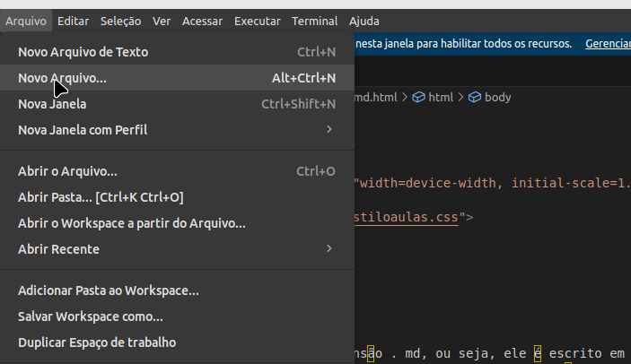Viewport: 631px width, 364px height.
Task: Open the Terminal menu
Action: click(315, 21)
